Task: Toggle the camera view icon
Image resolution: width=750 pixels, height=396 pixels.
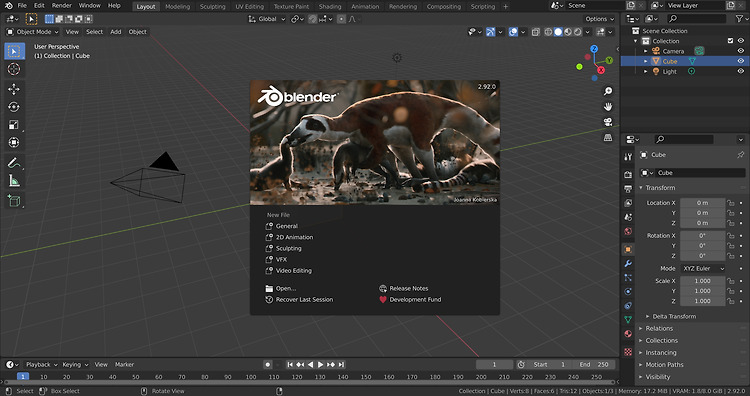Action: [x=608, y=122]
